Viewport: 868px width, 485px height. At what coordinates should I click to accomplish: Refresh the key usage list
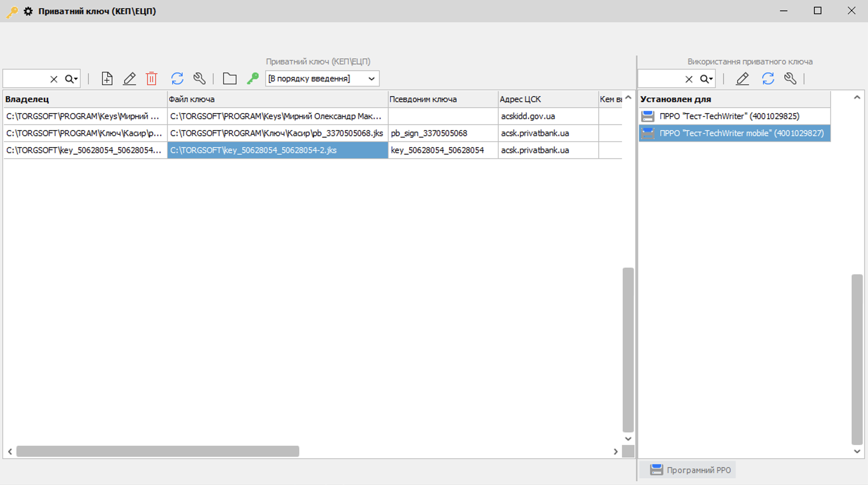(x=768, y=79)
